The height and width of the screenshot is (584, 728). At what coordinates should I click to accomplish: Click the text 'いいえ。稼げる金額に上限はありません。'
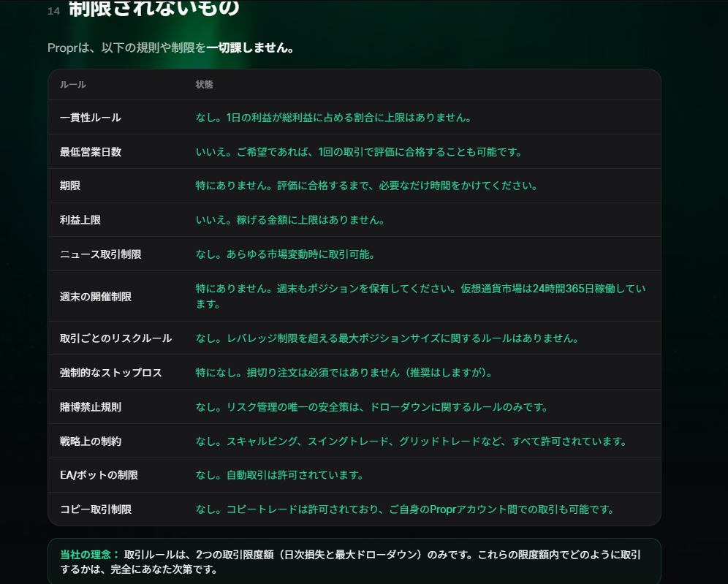coord(291,220)
